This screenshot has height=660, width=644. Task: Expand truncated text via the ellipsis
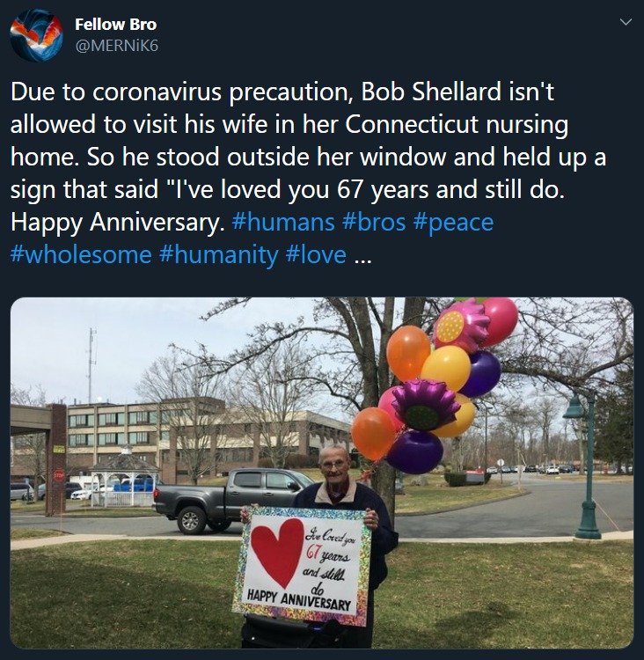362,258
